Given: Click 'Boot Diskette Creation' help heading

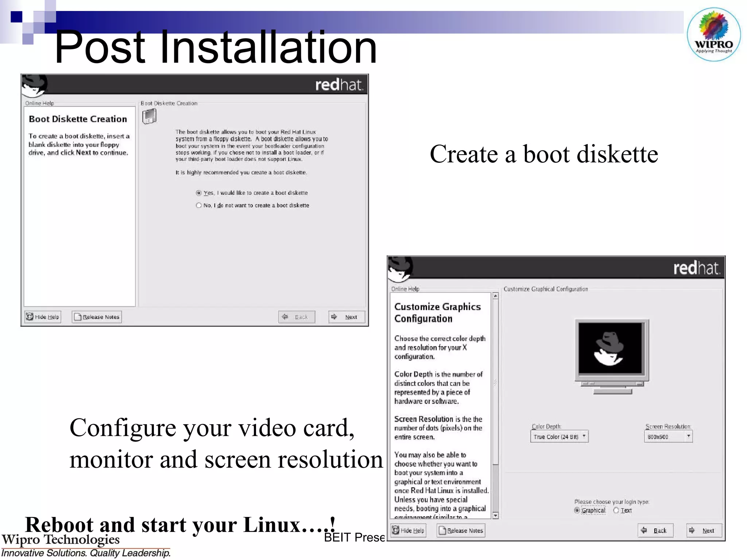Looking at the screenshot, I should [78, 119].
